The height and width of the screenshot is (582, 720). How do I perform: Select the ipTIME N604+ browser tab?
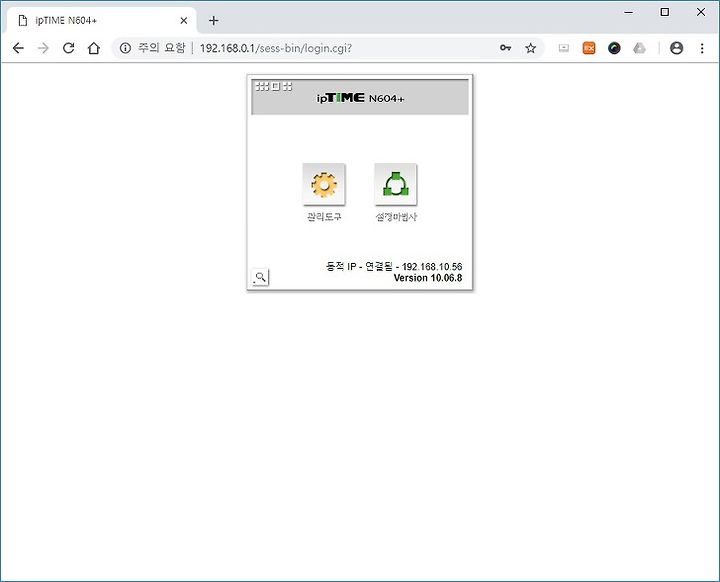pos(102,21)
